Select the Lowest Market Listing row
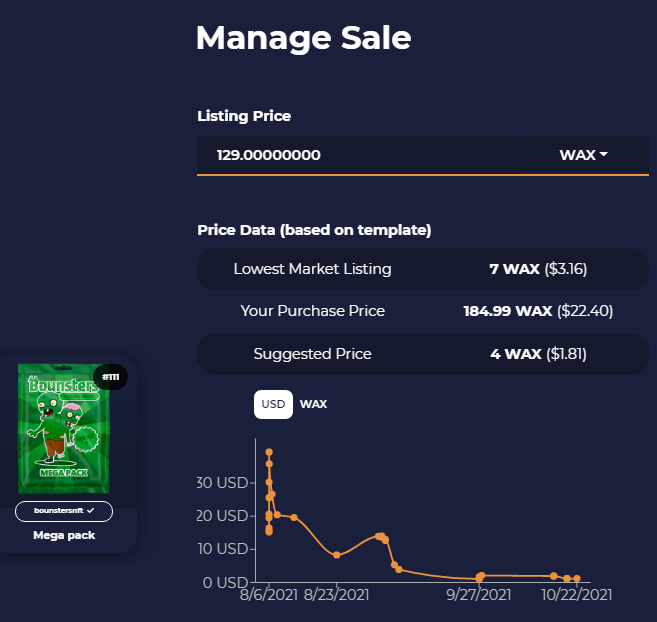The width and height of the screenshot is (657, 622). [x=423, y=269]
